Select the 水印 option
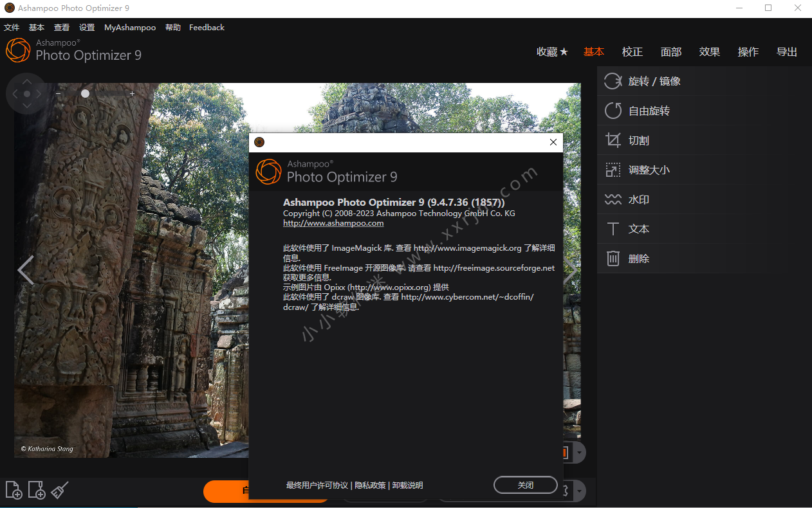 point(705,199)
